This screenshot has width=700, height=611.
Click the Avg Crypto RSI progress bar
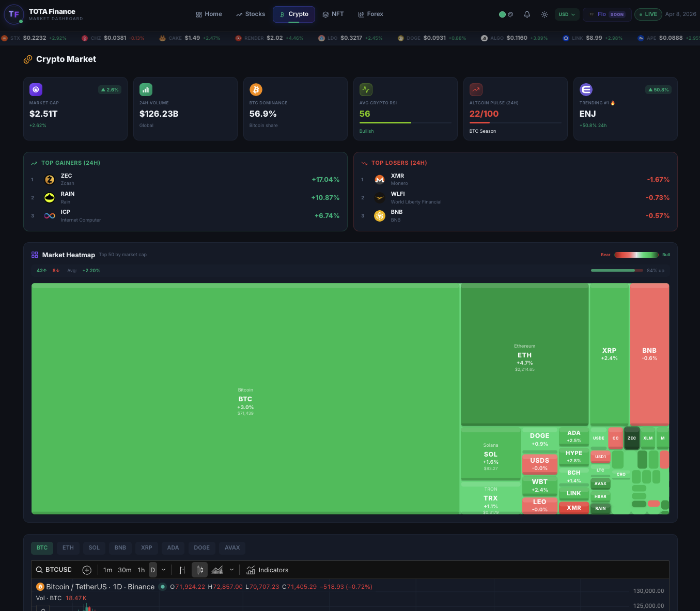406,122
